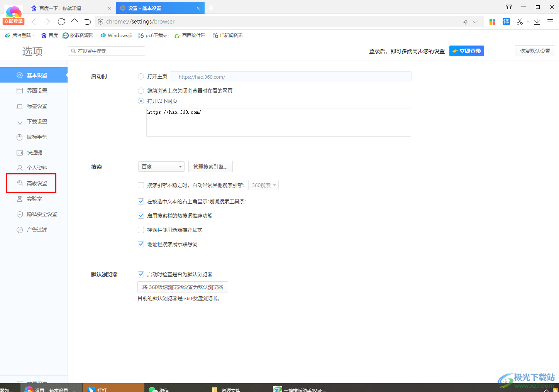Click the undo closed tab icon
The height and width of the screenshot is (392, 559).
click(88, 22)
